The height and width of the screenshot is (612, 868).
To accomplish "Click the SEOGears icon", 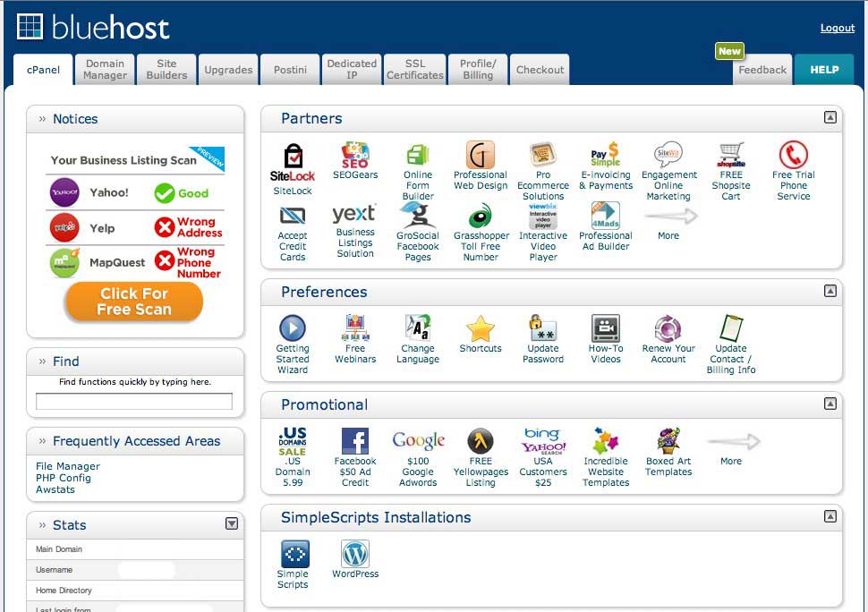I will 355,156.
